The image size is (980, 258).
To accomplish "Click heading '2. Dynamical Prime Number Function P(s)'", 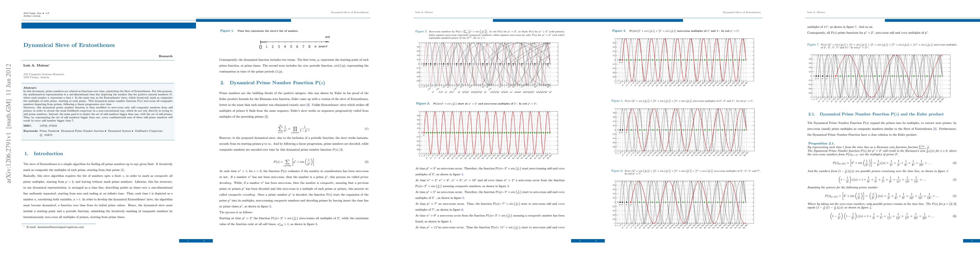I will click(273, 83).
